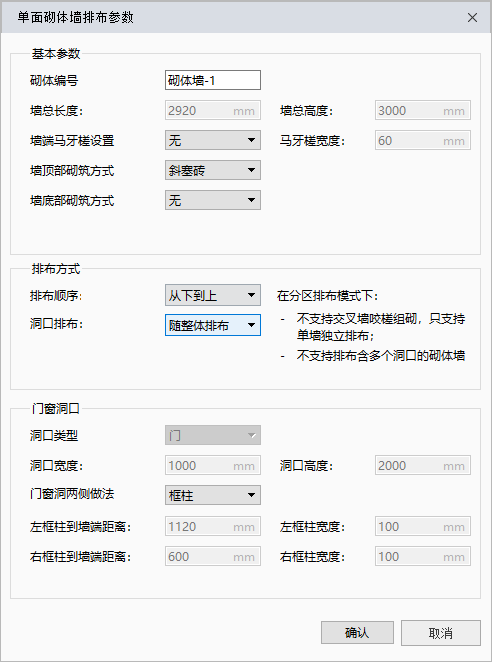Click the 砌体编号 text field
The image size is (492, 662).
pyautogui.click(x=212, y=80)
